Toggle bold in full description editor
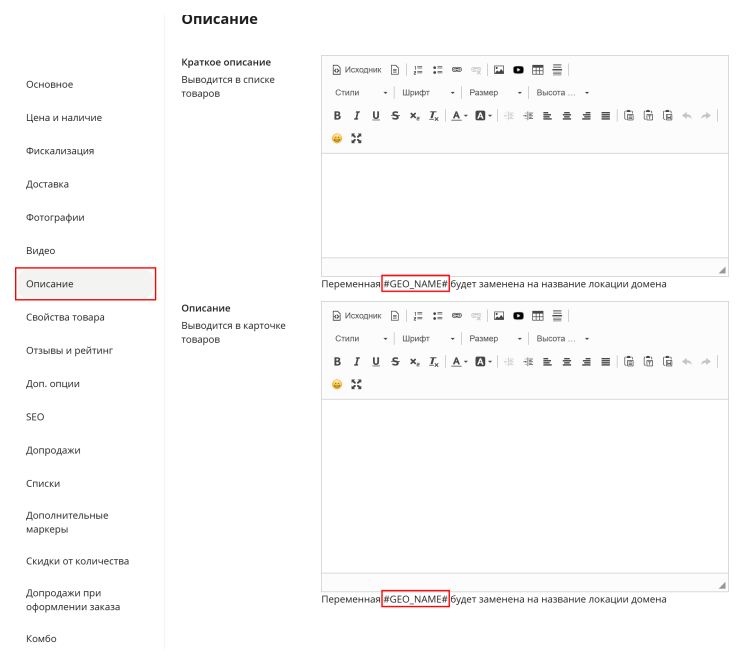This screenshot has height=657, width=740. tap(337, 362)
